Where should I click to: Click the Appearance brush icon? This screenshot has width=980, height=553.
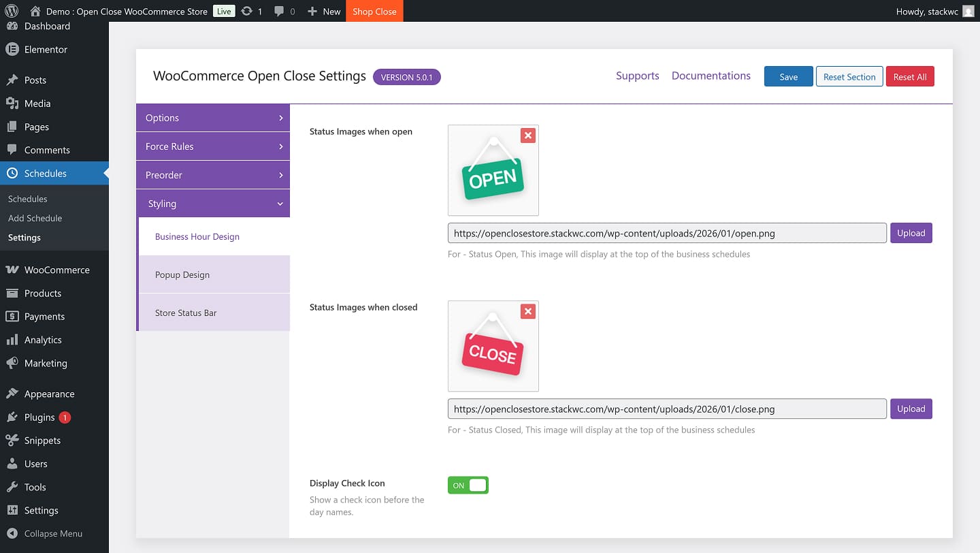(x=12, y=394)
